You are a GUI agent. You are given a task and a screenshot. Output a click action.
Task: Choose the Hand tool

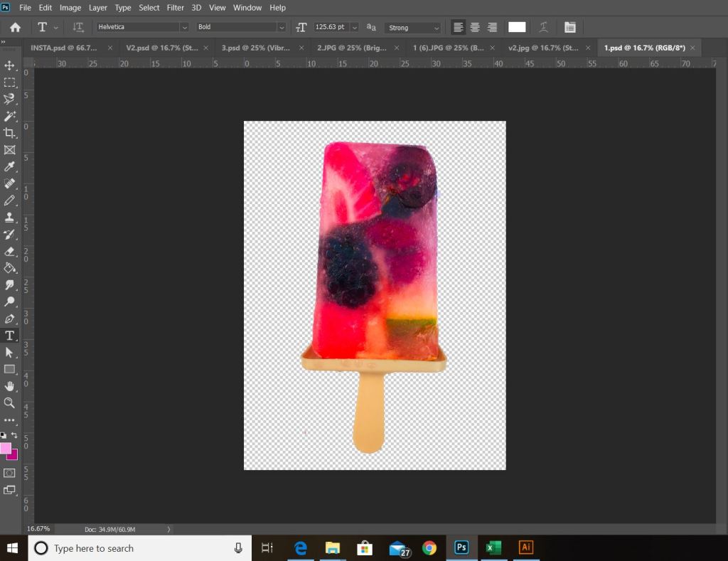(10, 386)
